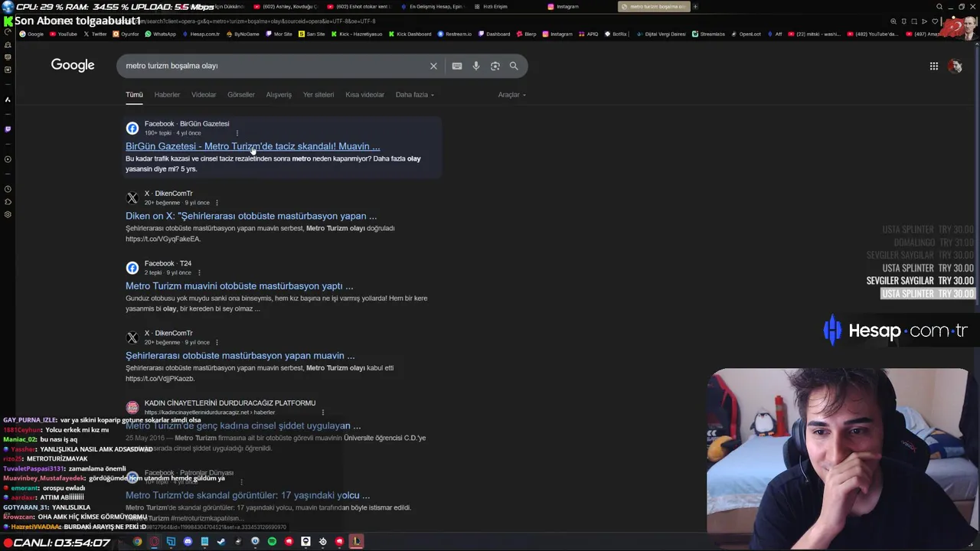Open SteelSeries icon in the taskbar
This screenshot has width=980, height=551.
[x=322, y=542]
